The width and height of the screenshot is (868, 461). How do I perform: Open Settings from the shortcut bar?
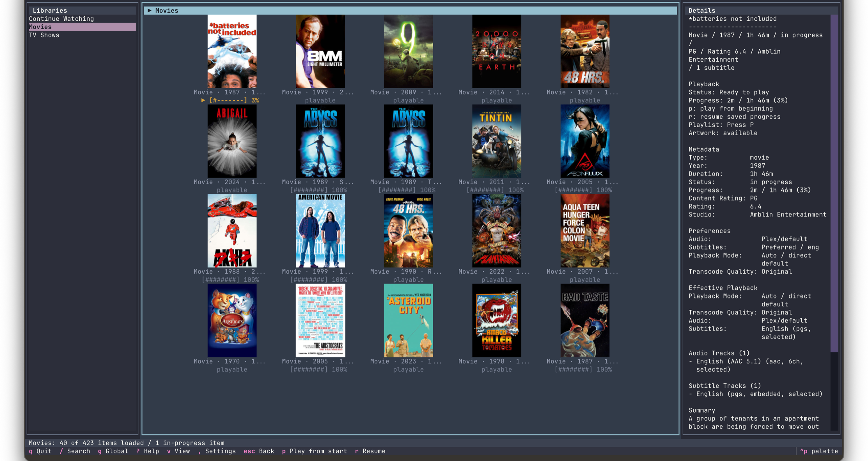(x=217, y=451)
